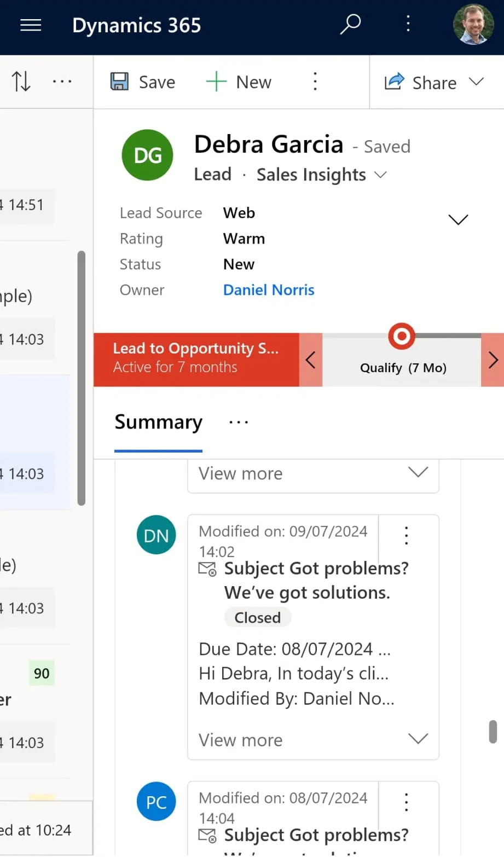504x857 pixels.
Task: Open options for 14:02 email activity
Action: (x=407, y=535)
